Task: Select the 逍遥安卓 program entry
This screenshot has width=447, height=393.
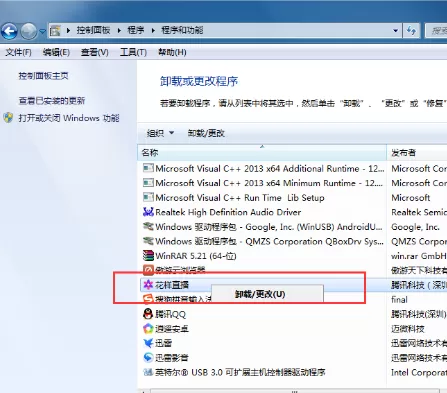Action: tap(172, 329)
